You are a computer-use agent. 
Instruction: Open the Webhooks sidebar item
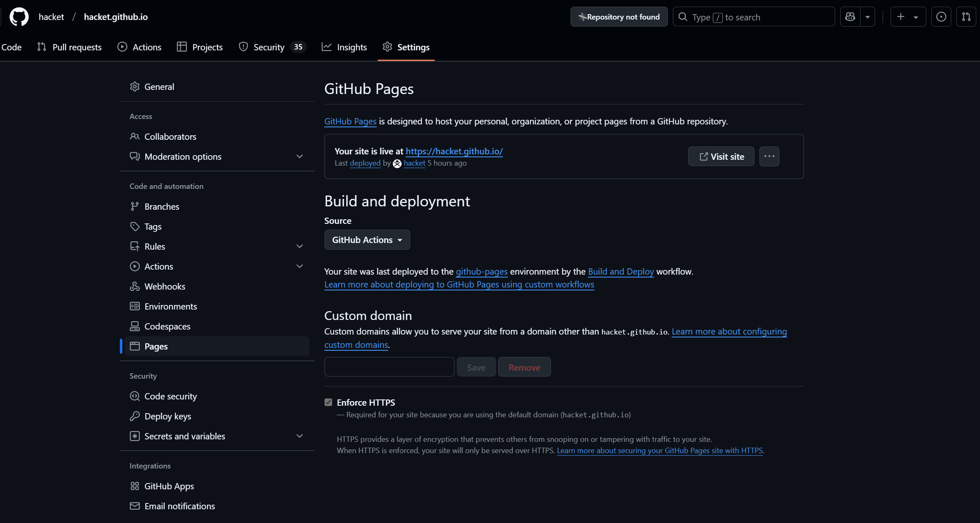[x=165, y=286]
